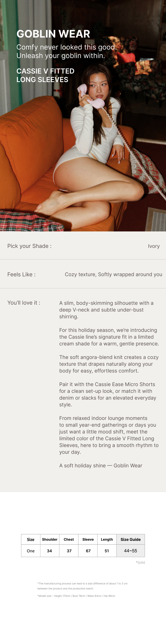The width and height of the screenshot is (166, 644).
Task: Click the 'You'll love it' label
Action: coord(24,303)
